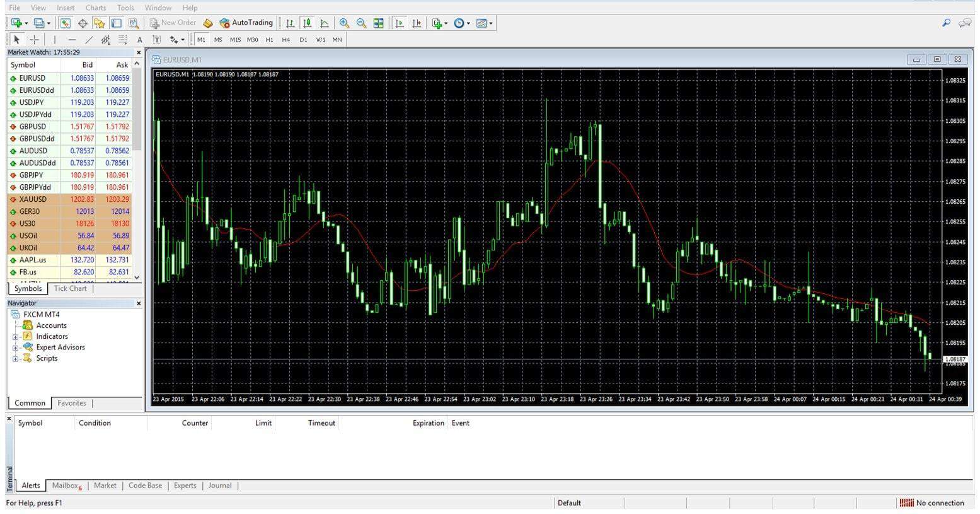Select the Text Label tool
The height and width of the screenshot is (514, 980).
pos(157,39)
